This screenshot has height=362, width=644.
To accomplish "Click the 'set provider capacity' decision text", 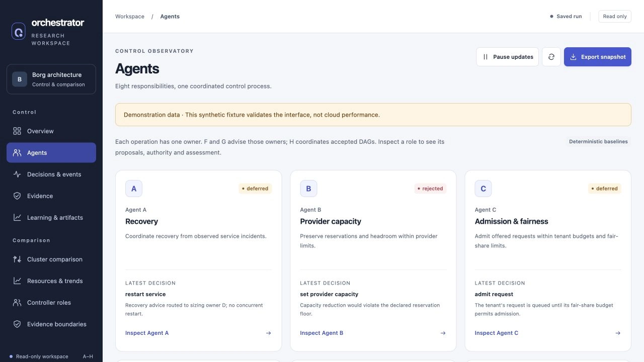I will pyautogui.click(x=329, y=294).
